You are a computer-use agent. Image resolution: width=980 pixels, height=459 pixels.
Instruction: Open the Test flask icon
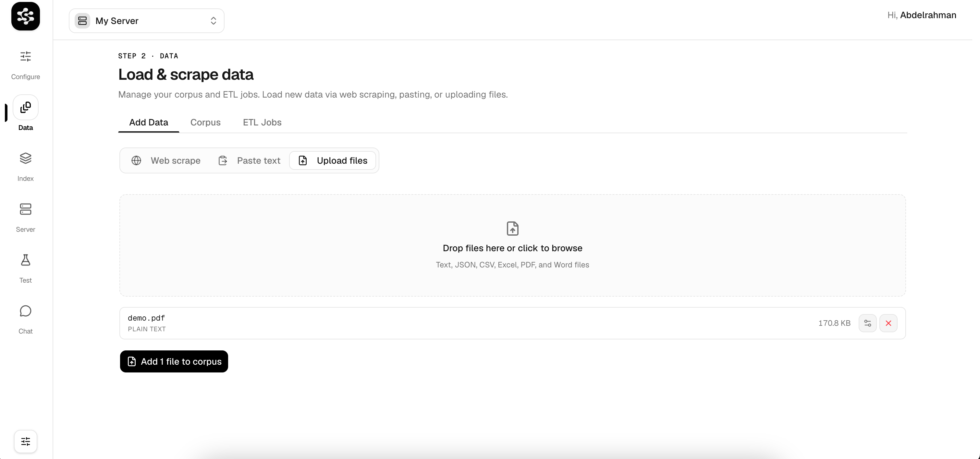(26, 260)
